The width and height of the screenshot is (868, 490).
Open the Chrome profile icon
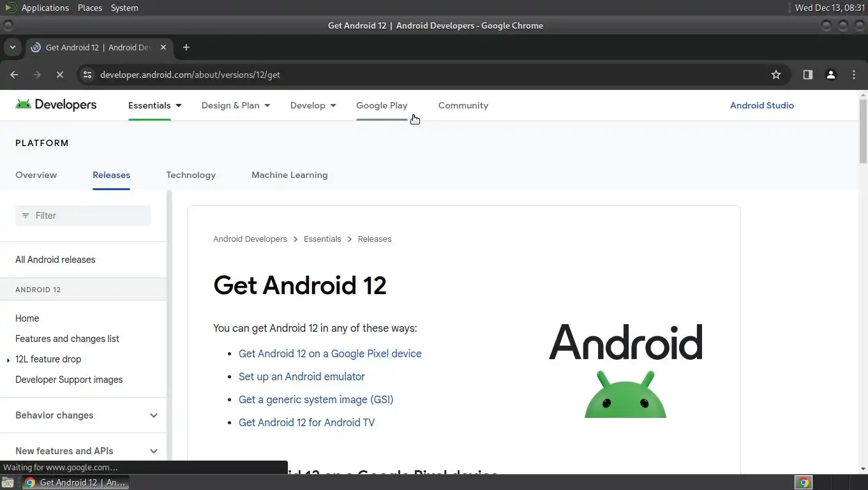click(x=831, y=75)
